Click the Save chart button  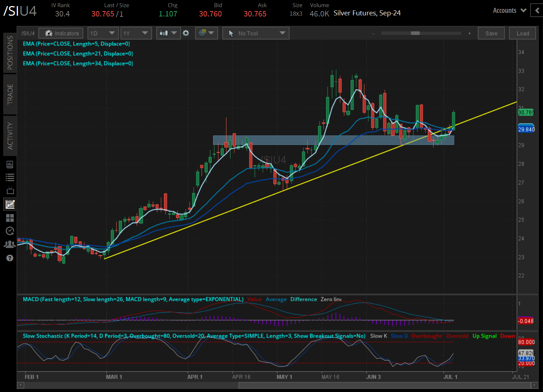pos(491,33)
